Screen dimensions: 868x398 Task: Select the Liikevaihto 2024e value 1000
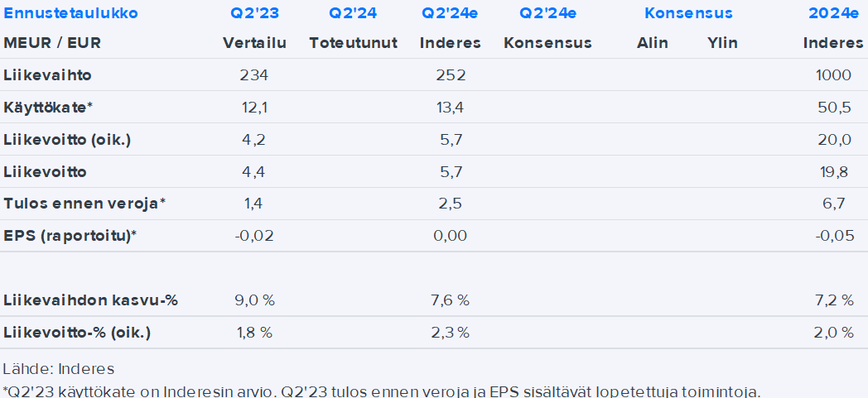832,75
